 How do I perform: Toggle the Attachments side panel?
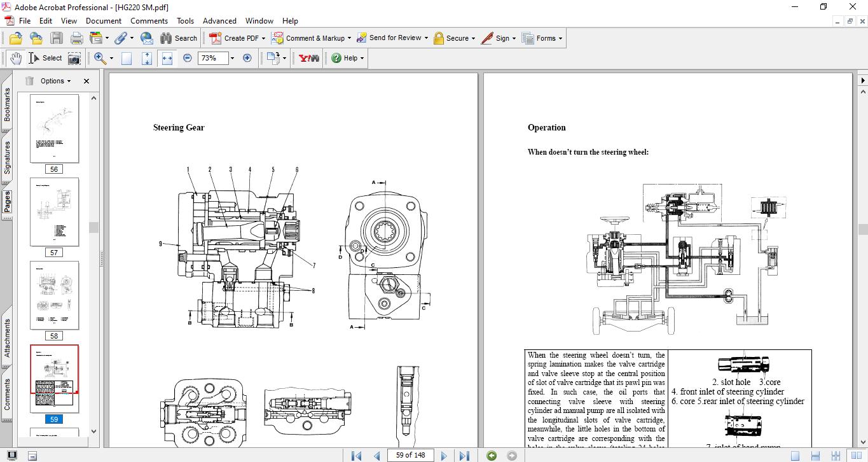pyautogui.click(x=7, y=338)
